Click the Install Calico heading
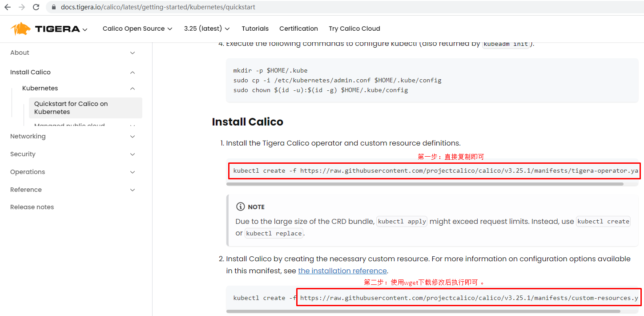The height and width of the screenshot is (316, 644). (247, 122)
